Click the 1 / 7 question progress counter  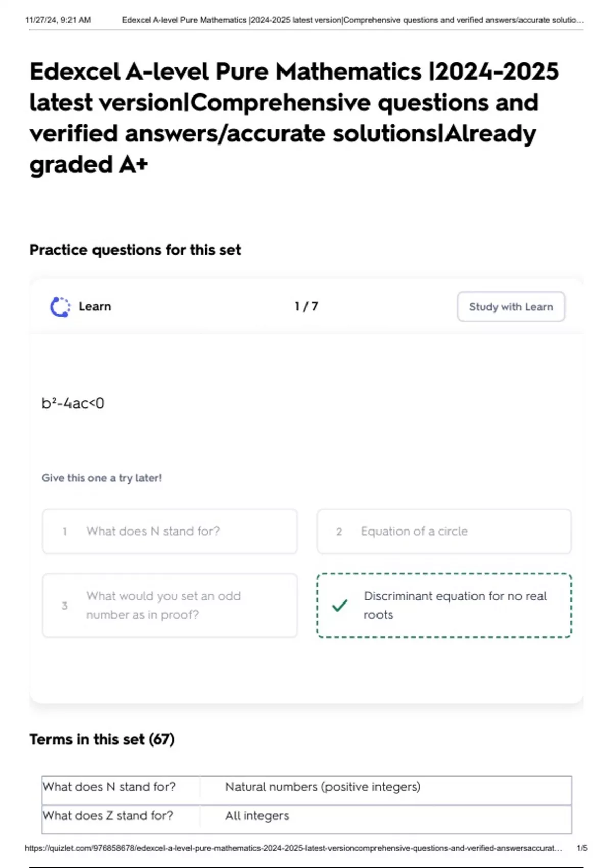click(306, 307)
